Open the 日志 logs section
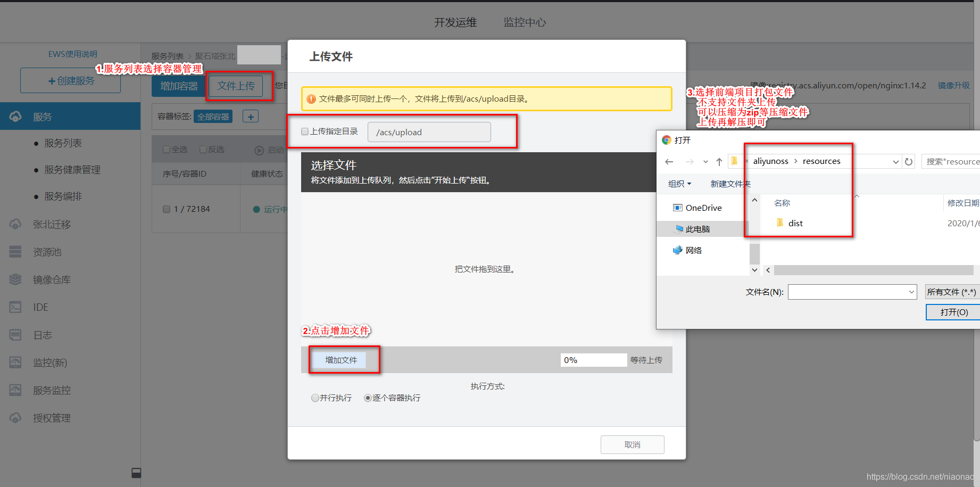Viewport: 980px width, 487px height. point(43,334)
